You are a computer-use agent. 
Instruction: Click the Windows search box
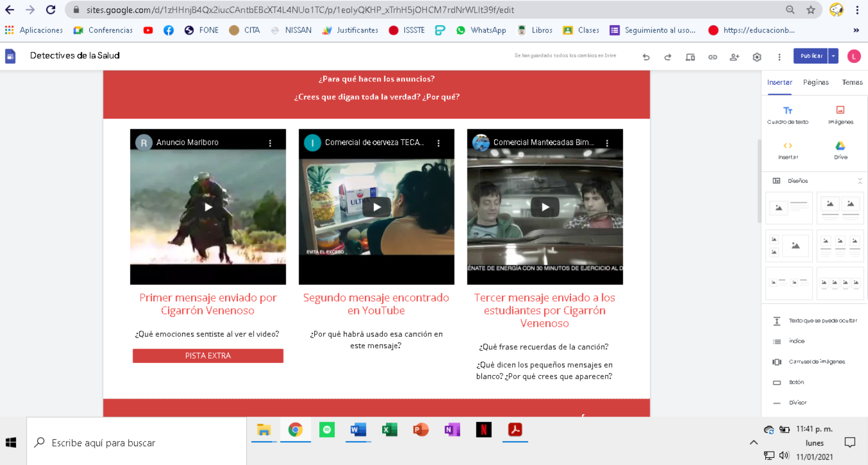136,443
